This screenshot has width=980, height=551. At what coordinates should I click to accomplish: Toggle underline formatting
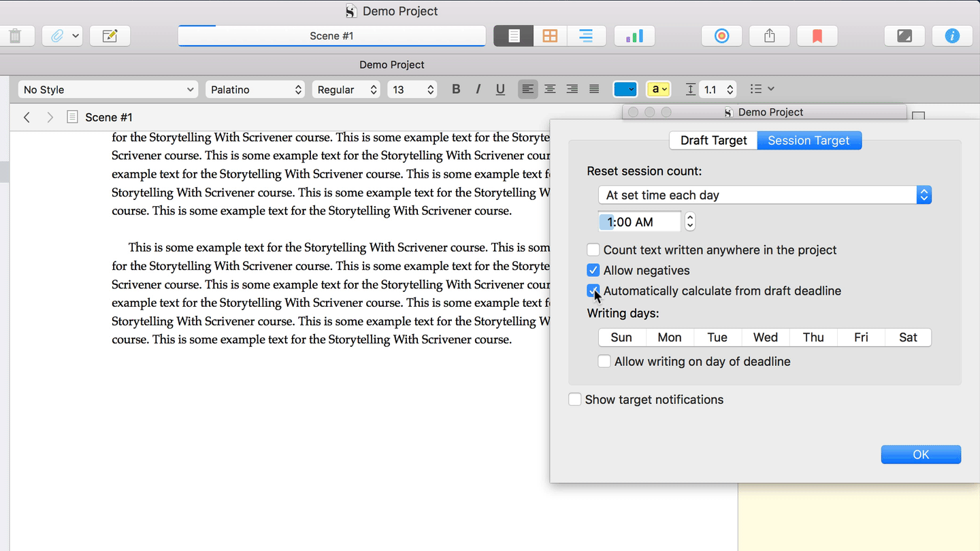(x=500, y=89)
